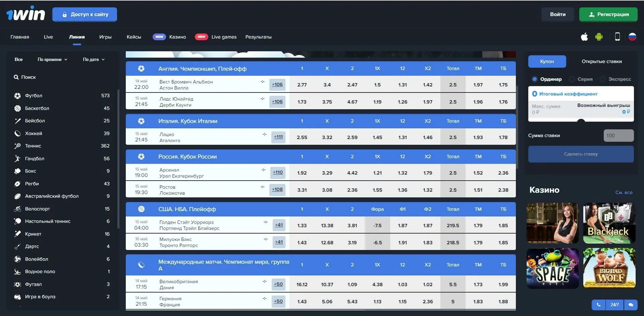The height and width of the screenshot is (316, 644).
Task: Select Регби in sports sidebar
Action: [62, 184]
